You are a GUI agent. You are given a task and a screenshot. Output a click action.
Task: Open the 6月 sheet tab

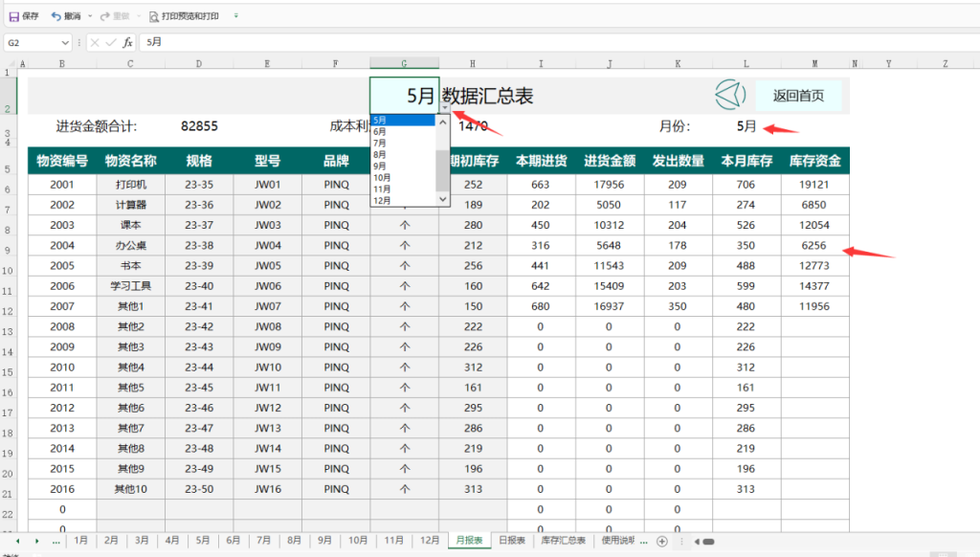point(234,541)
